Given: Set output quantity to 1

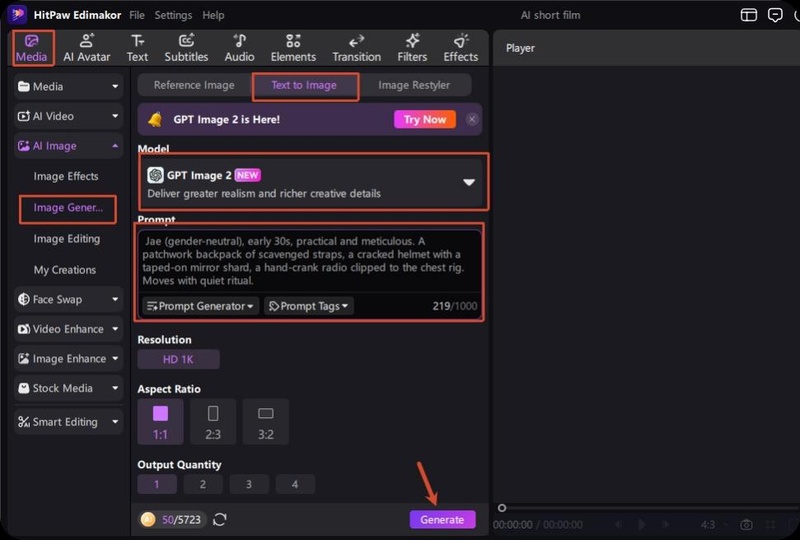Looking at the screenshot, I should tap(157, 484).
